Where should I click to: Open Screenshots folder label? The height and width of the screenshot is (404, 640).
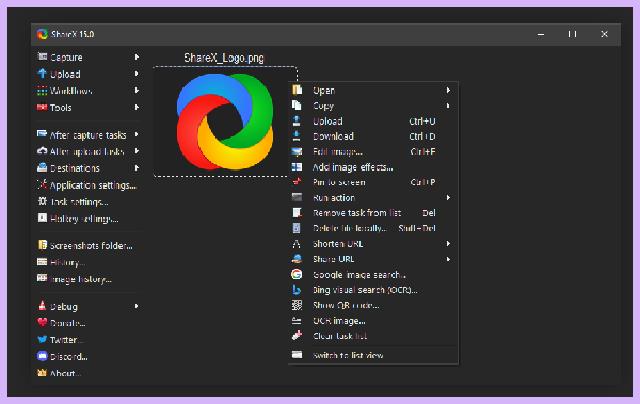point(91,246)
